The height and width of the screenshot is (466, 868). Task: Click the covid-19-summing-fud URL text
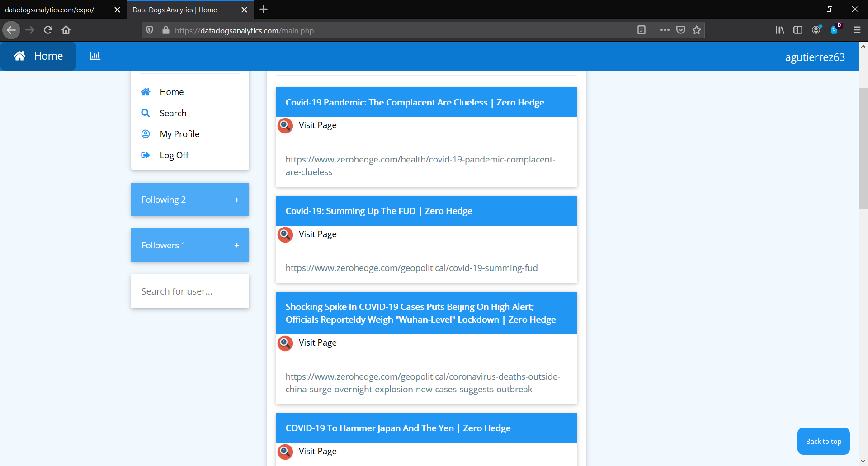point(411,268)
